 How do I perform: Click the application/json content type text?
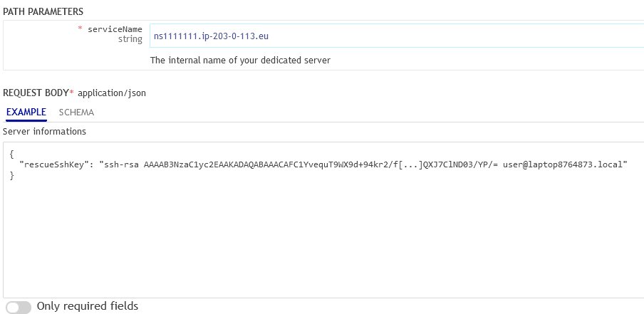(x=112, y=93)
